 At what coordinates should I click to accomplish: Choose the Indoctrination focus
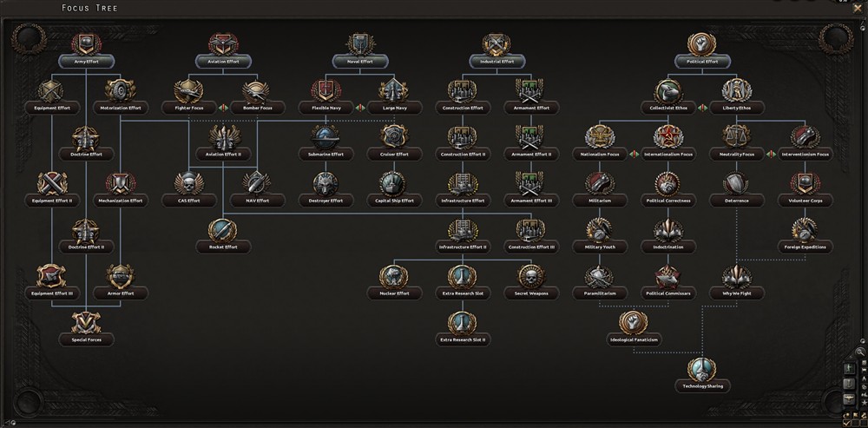click(x=668, y=230)
